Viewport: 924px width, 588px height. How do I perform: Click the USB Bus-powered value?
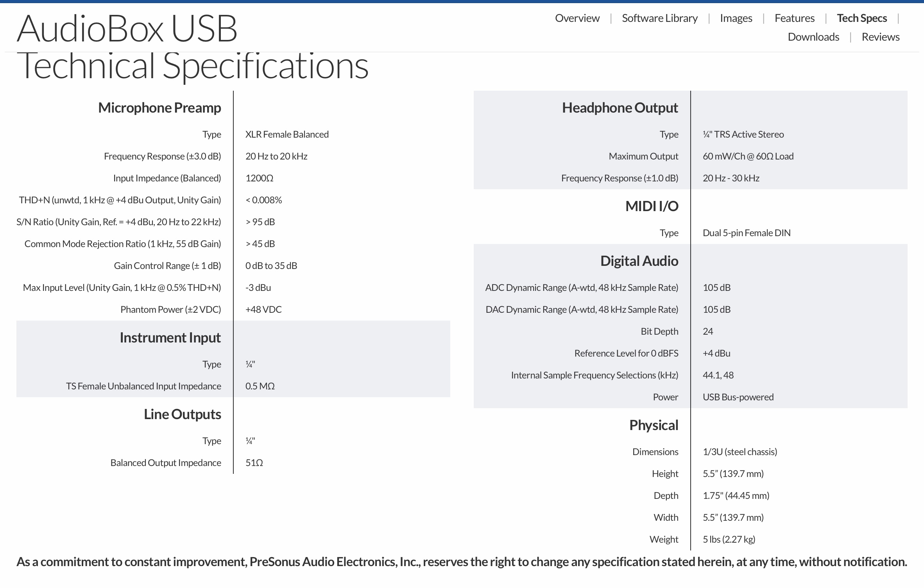(x=738, y=397)
